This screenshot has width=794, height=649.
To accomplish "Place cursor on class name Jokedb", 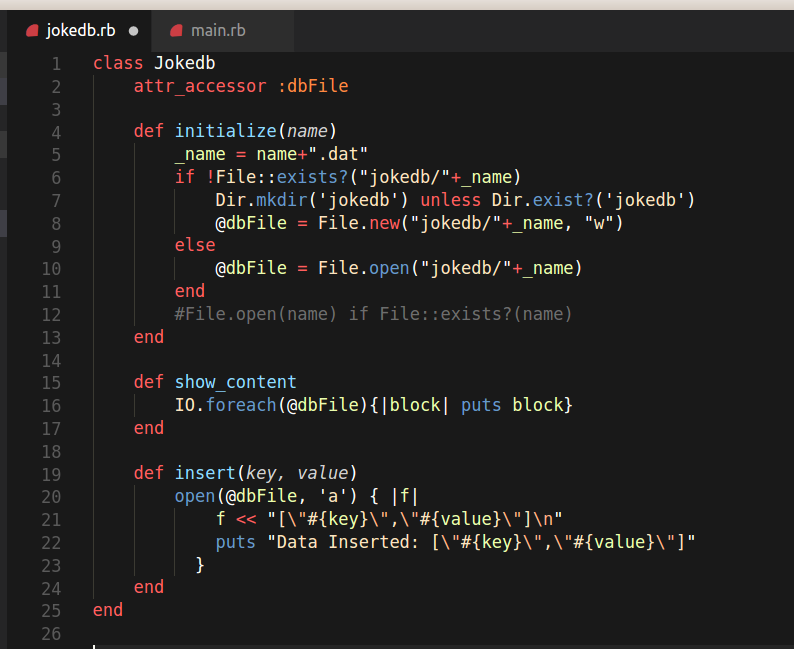I will point(185,63).
